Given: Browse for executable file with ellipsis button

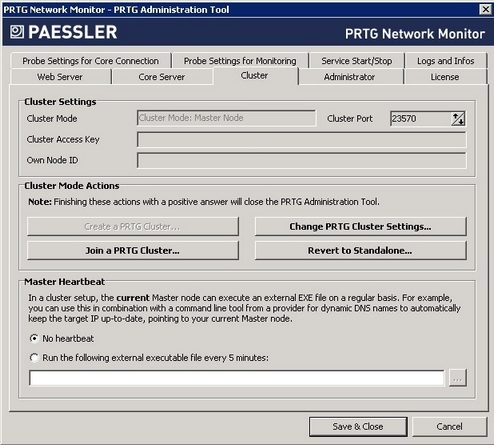Looking at the screenshot, I should point(458,378).
